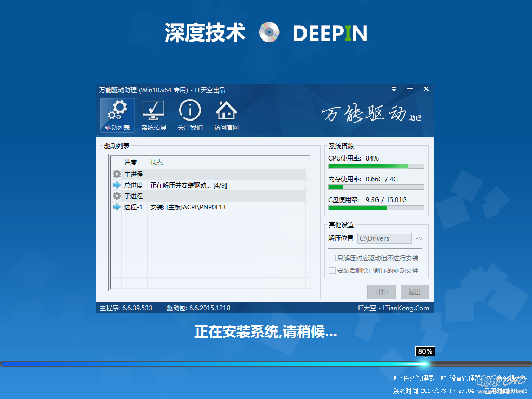Click the F1:任务管理器 shortcut label

pyautogui.click(x=414, y=378)
